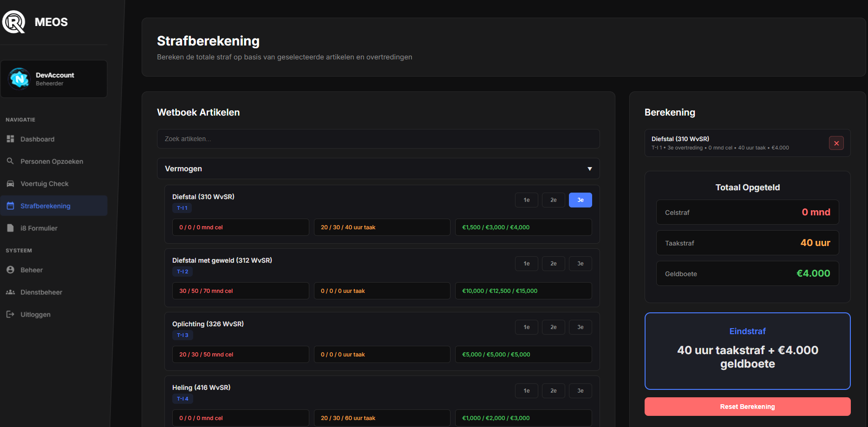
Task: Deselect active 3e button on Diefstal
Action: [580, 200]
